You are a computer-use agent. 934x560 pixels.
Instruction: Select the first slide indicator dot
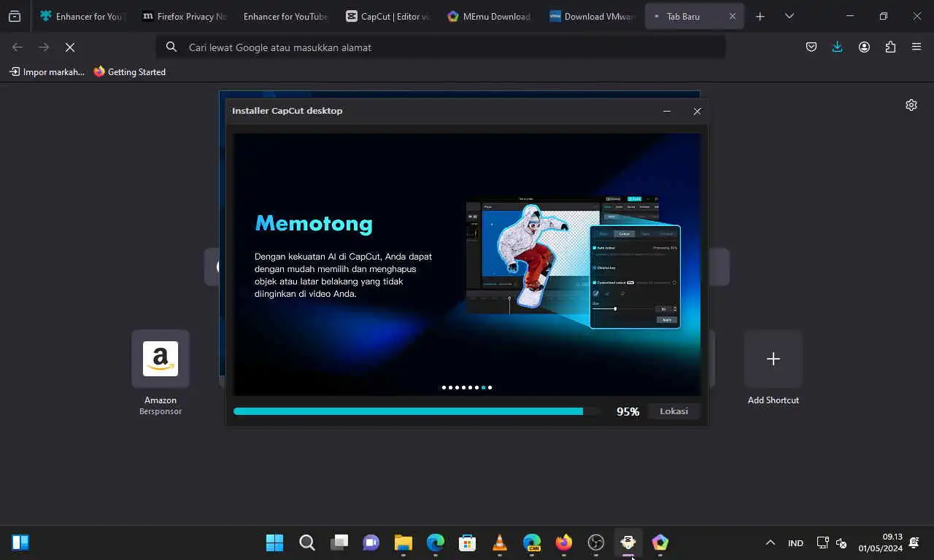point(444,388)
